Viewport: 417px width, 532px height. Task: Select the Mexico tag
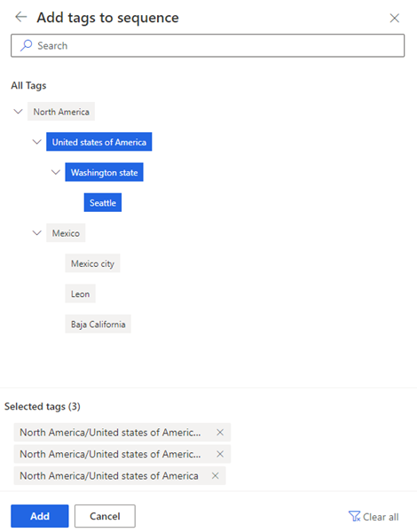point(66,233)
